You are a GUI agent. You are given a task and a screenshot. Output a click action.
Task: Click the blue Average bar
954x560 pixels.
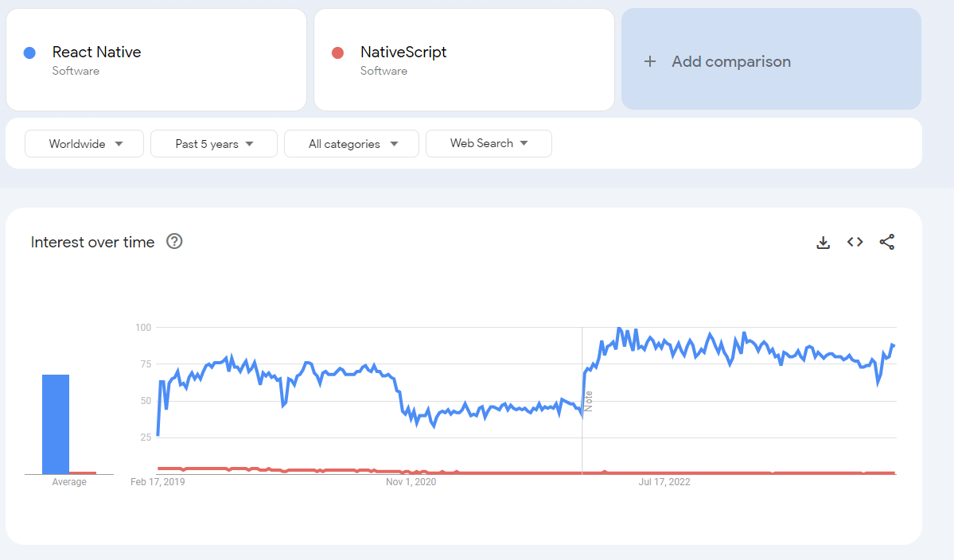pos(56,424)
